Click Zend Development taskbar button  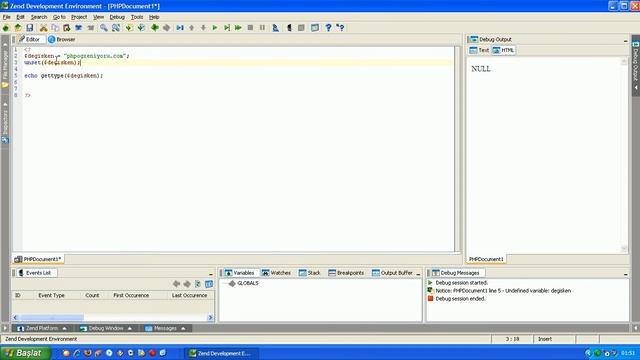(221, 353)
